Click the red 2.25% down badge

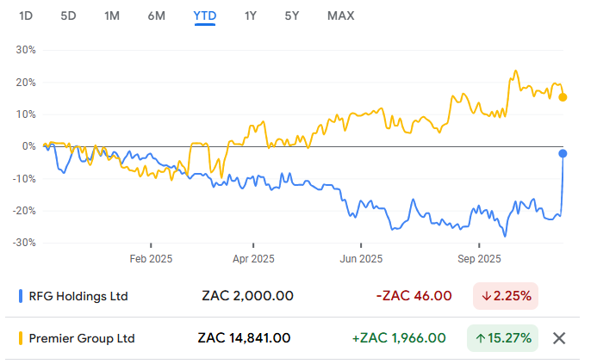pos(507,296)
